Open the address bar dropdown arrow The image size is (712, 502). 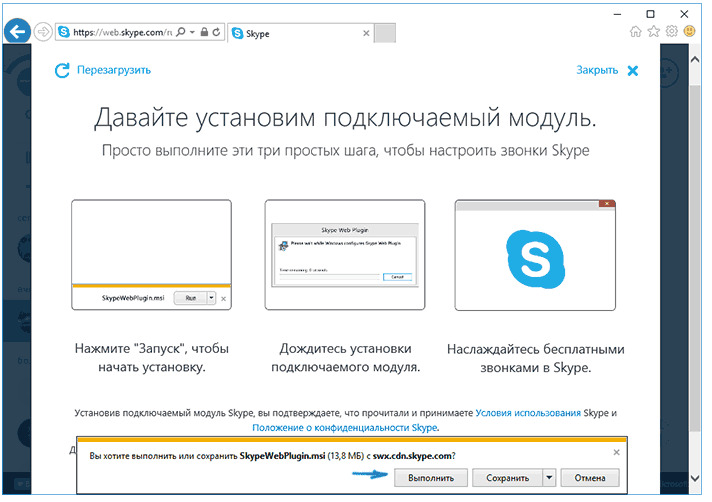point(192,32)
